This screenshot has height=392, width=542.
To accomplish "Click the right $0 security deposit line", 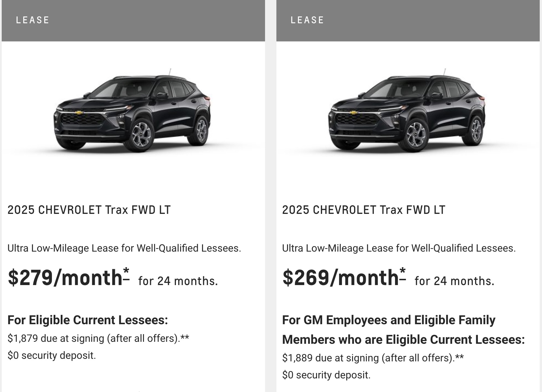I will click(x=326, y=375).
